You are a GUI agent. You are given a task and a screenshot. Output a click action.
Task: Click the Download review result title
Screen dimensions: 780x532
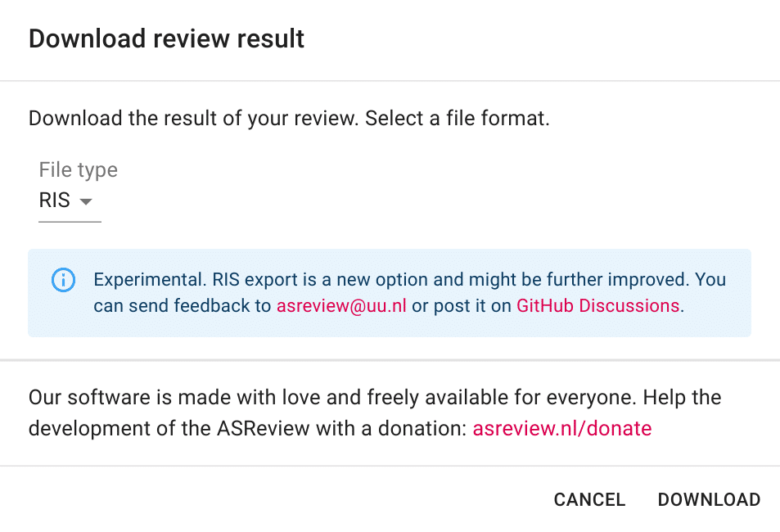[x=165, y=38]
